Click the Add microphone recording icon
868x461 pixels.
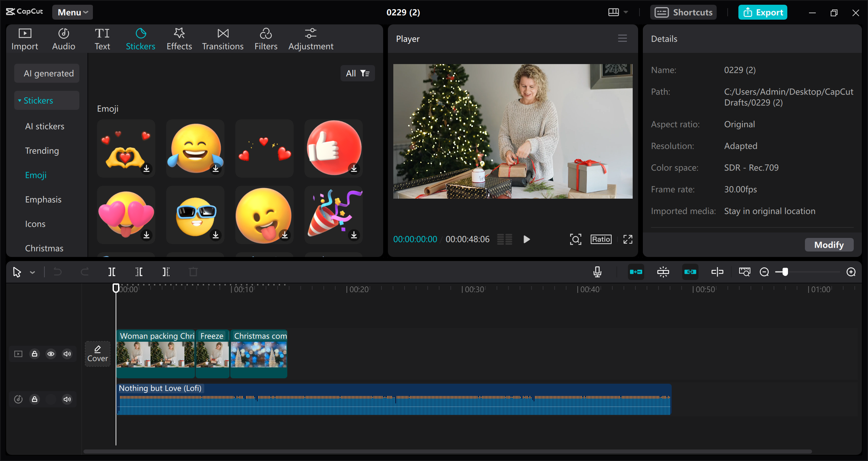598,272
